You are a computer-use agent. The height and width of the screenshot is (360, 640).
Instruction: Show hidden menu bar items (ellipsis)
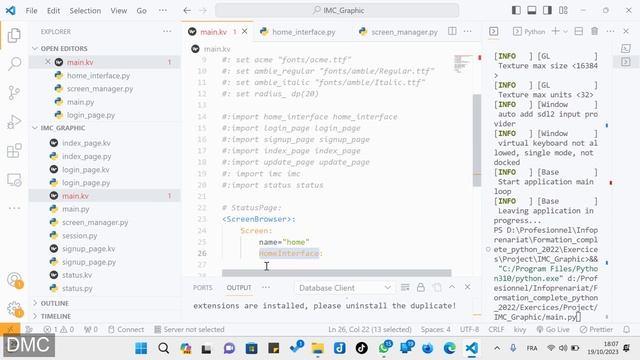[163, 11]
